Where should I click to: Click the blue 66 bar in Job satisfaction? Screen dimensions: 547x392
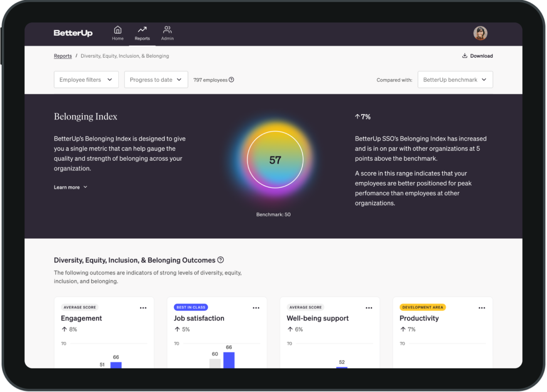(229, 360)
